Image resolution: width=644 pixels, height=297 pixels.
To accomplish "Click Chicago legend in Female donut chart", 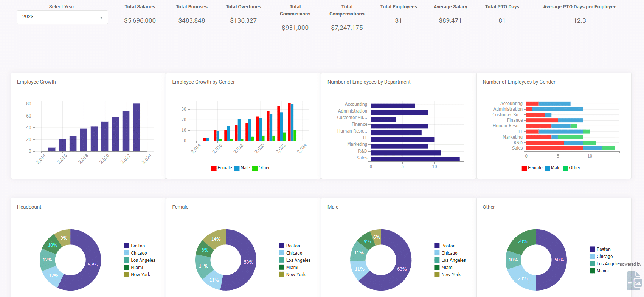I will click(x=291, y=253).
